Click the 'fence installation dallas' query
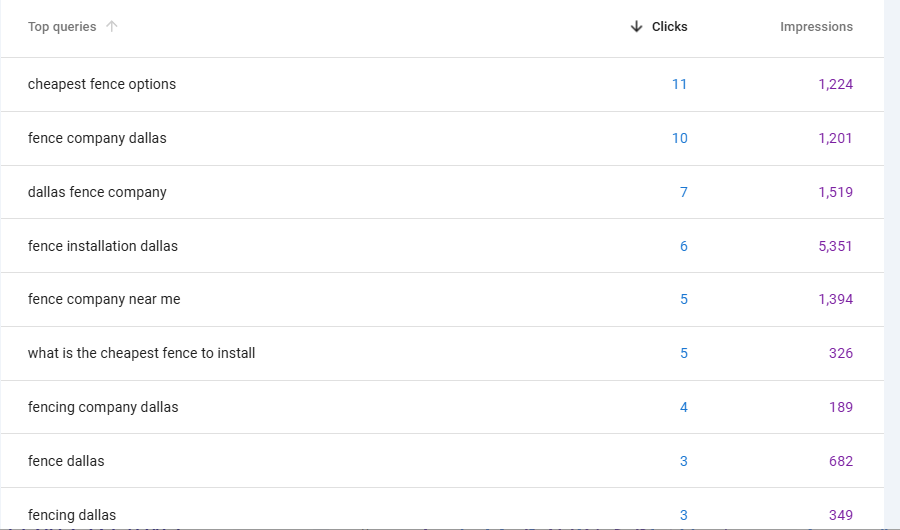 (103, 246)
